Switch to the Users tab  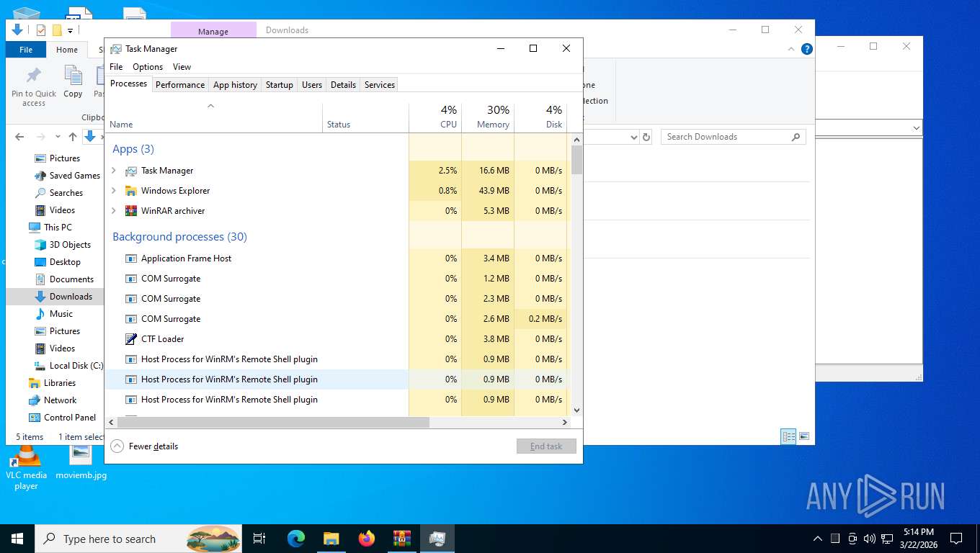click(x=312, y=85)
